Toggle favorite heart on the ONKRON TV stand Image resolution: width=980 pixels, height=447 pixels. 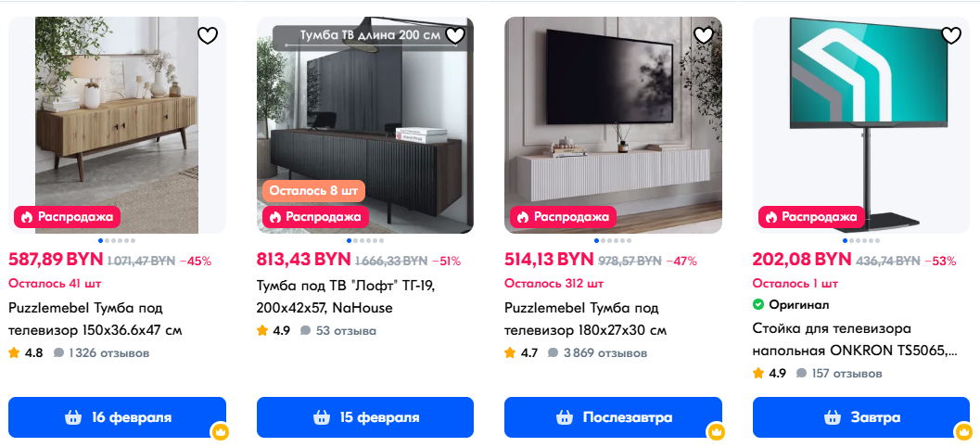pyautogui.click(x=951, y=35)
